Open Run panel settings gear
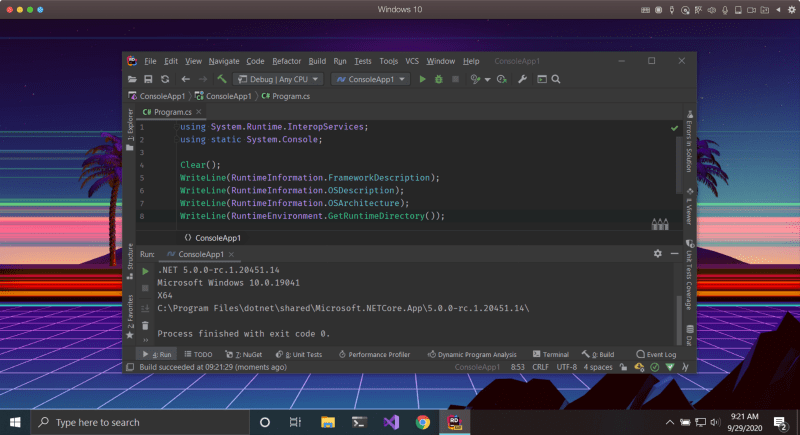800x435 pixels. click(658, 253)
